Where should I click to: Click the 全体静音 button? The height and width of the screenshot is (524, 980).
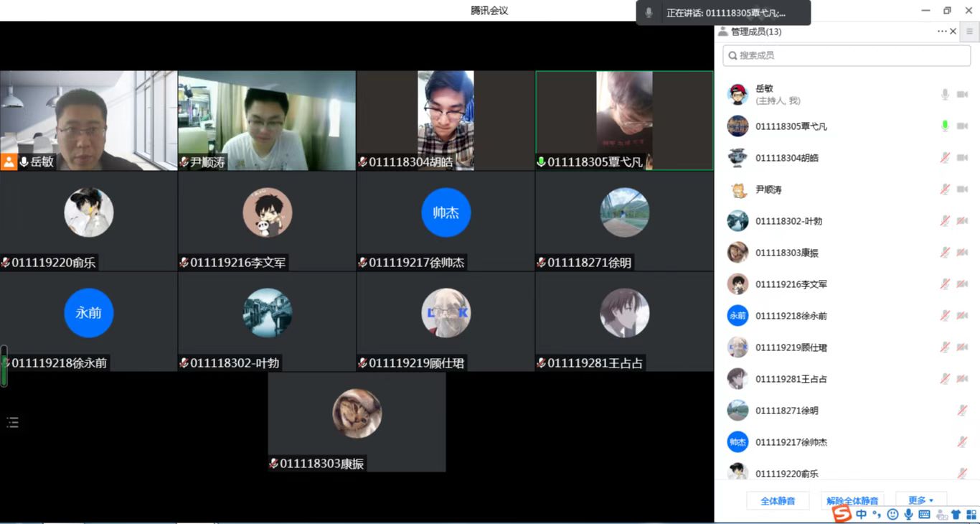pos(778,501)
